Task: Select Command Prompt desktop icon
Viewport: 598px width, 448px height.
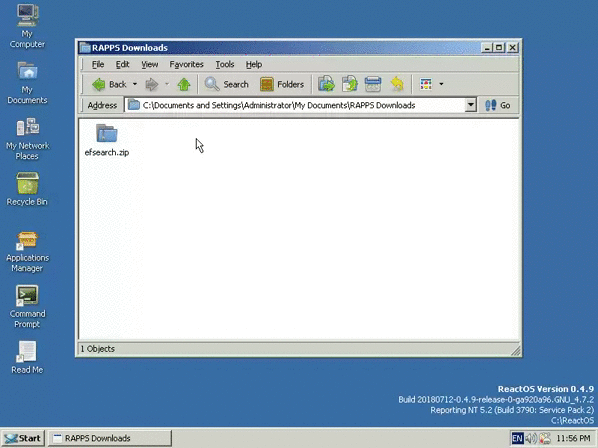Action: click(27, 307)
